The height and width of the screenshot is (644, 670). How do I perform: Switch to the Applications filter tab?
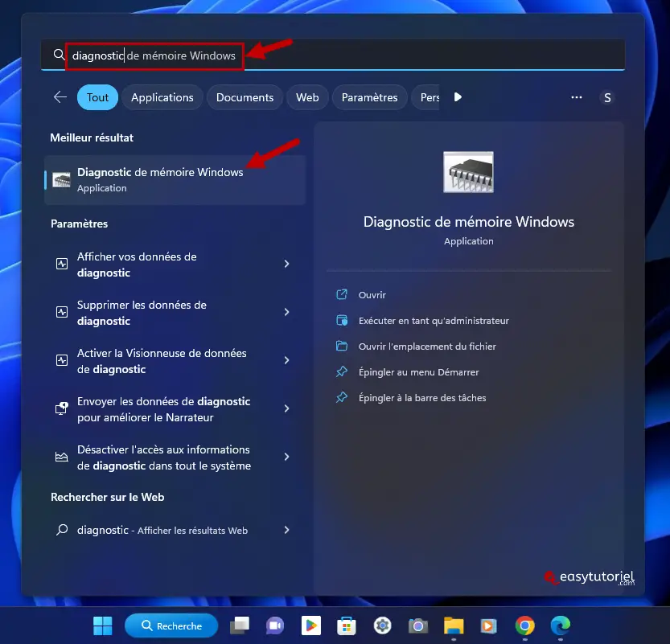[x=162, y=97]
